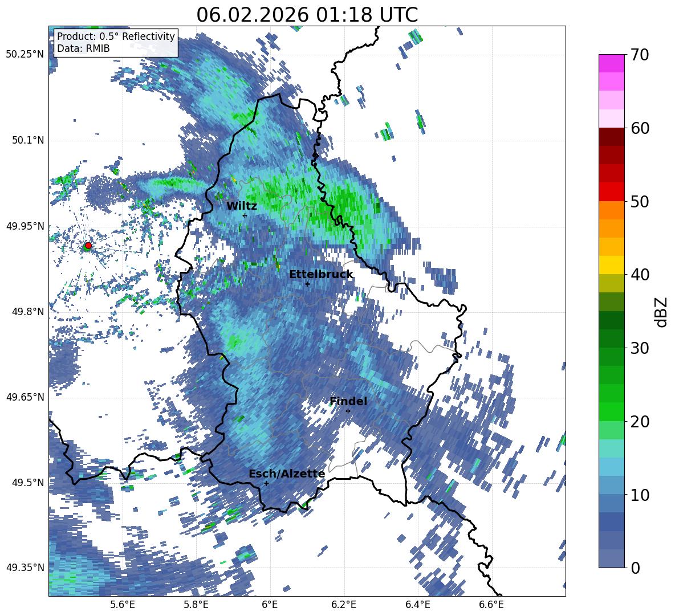Image resolution: width=675 pixels, height=616 pixels.
Task: Click latitude label 50.1°N
Action: click(27, 140)
